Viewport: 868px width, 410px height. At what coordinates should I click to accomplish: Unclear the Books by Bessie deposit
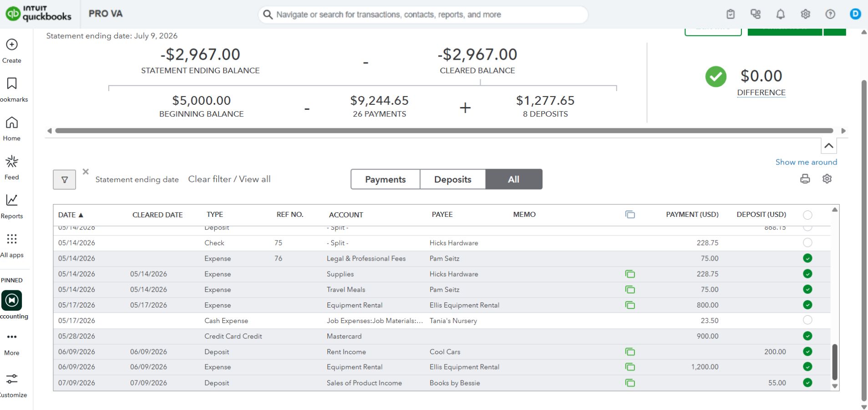pos(807,383)
